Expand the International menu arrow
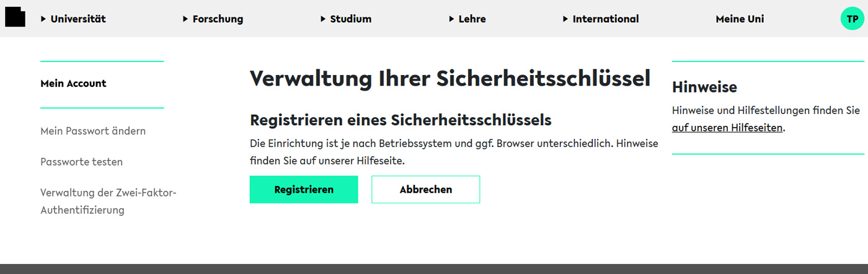868x274 pixels. coord(565,19)
